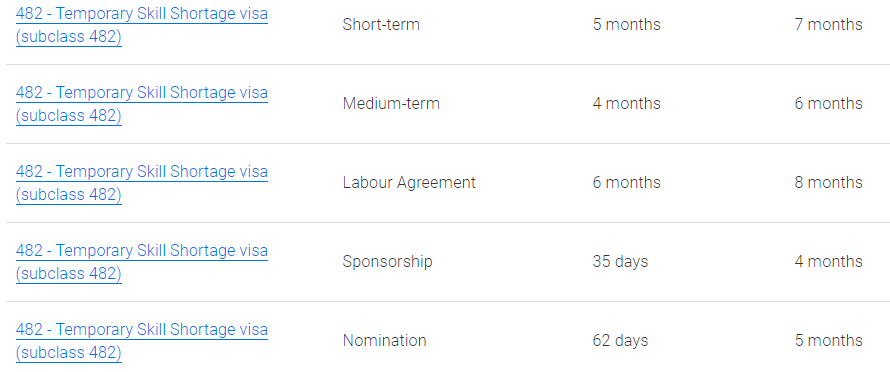
Task: Click the 5 months value in Short-term row
Action: pyautogui.click(x=627, y=25)
